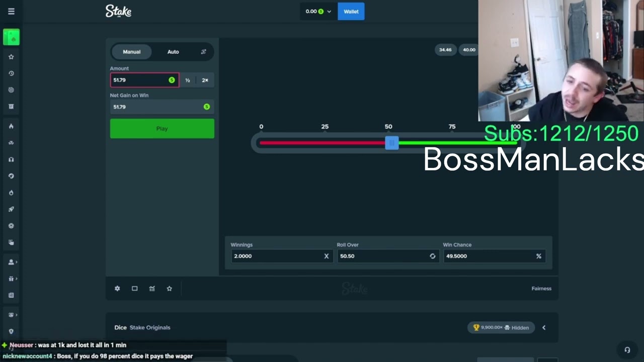The image size is (644, 362).
Task: Click the 9,900.00× Hidden big win badge
Action: tap(501, 327)
